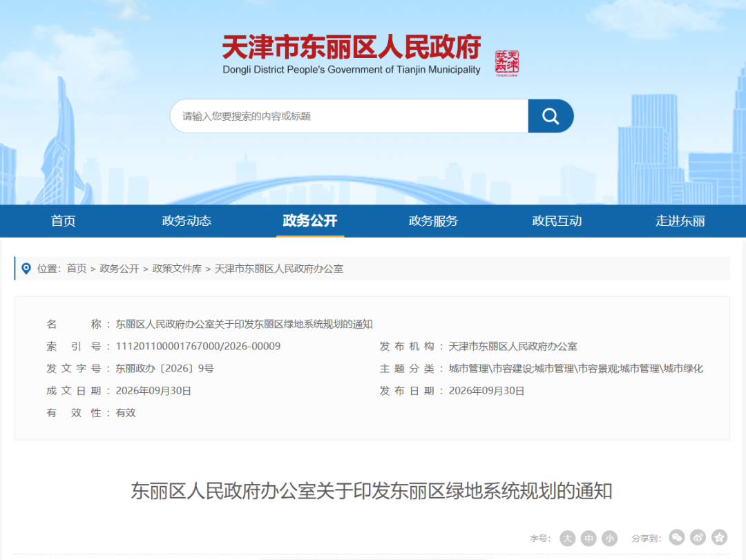This screenshot has height=560, width=746.
Task: Click breadcrumb 天津市东丽区人民政府办公室
Action: [279, 269]
